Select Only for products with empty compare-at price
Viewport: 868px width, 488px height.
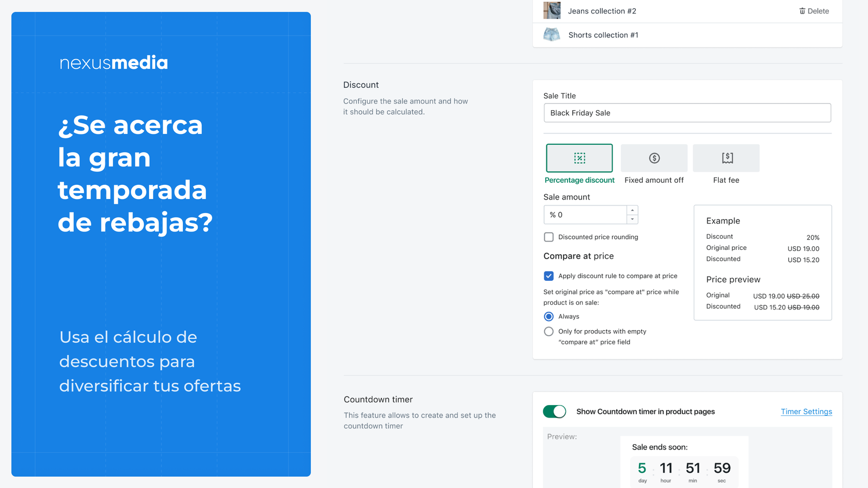(549, 331)
